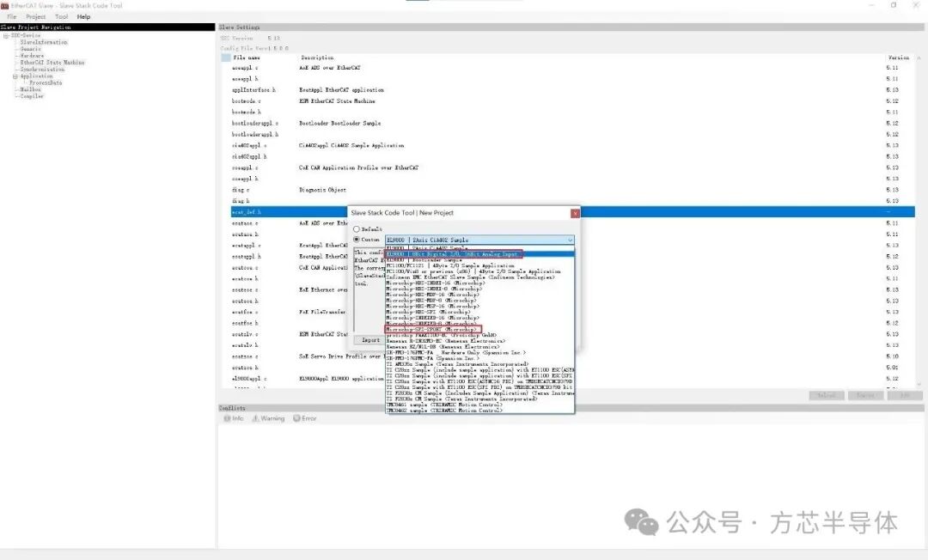Click the File name column header
Image resolution: width=928 pixels, height=560 pixels.
coord(247,58)
